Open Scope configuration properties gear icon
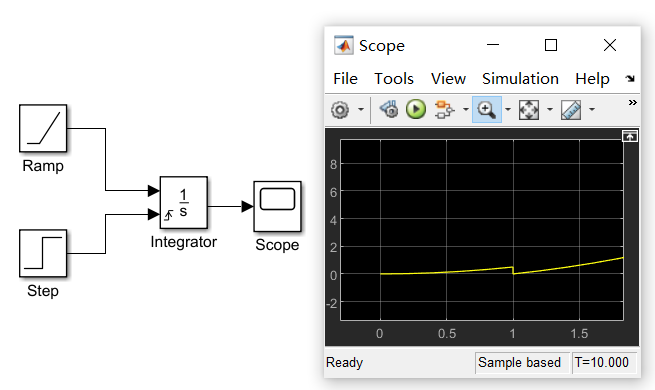 point(340,110)
